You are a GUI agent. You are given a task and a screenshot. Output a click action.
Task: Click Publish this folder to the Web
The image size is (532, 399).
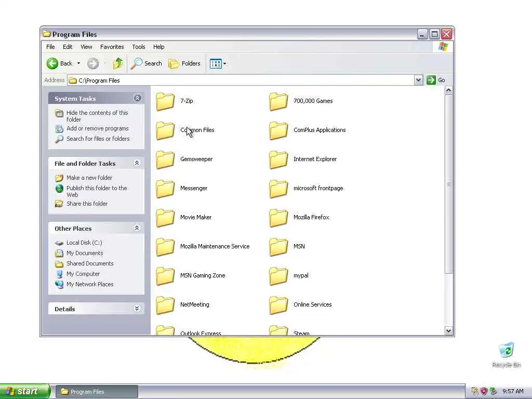[97, 191]
